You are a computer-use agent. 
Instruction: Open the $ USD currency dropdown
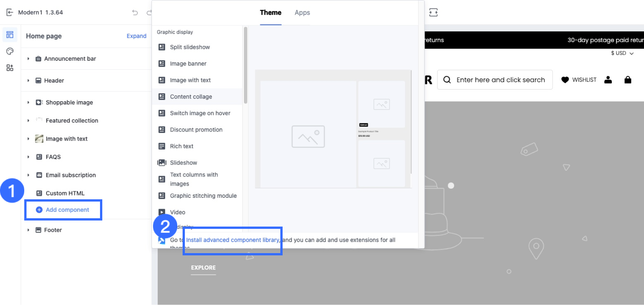point(622,53)
